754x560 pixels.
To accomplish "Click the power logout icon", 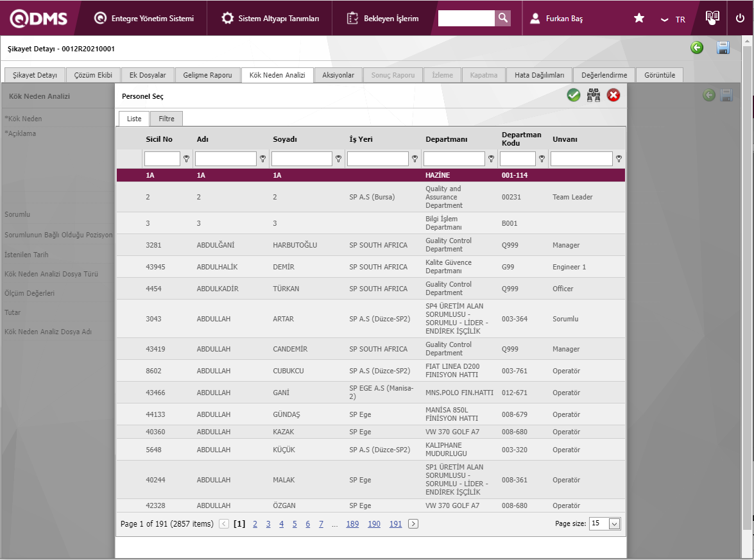I will 740,18.
